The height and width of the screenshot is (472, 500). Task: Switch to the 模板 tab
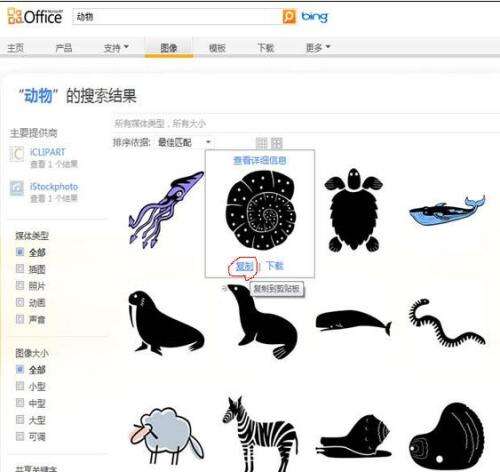(x=217, y=48)
